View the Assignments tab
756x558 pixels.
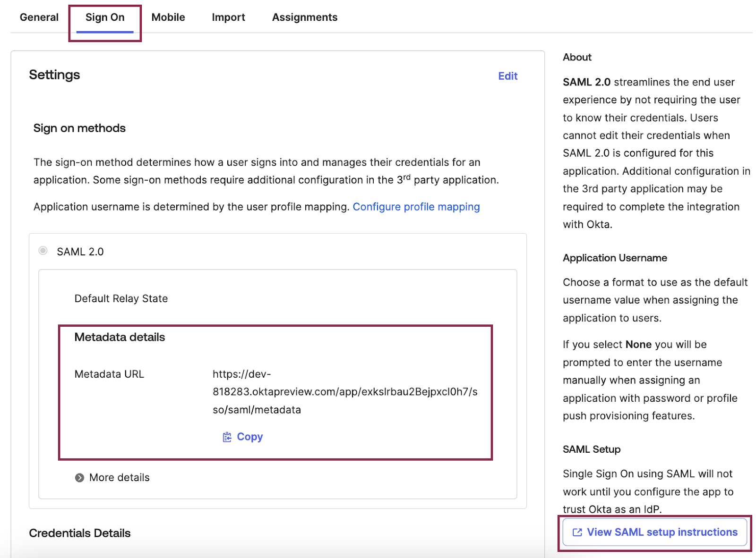click(304, 17)
